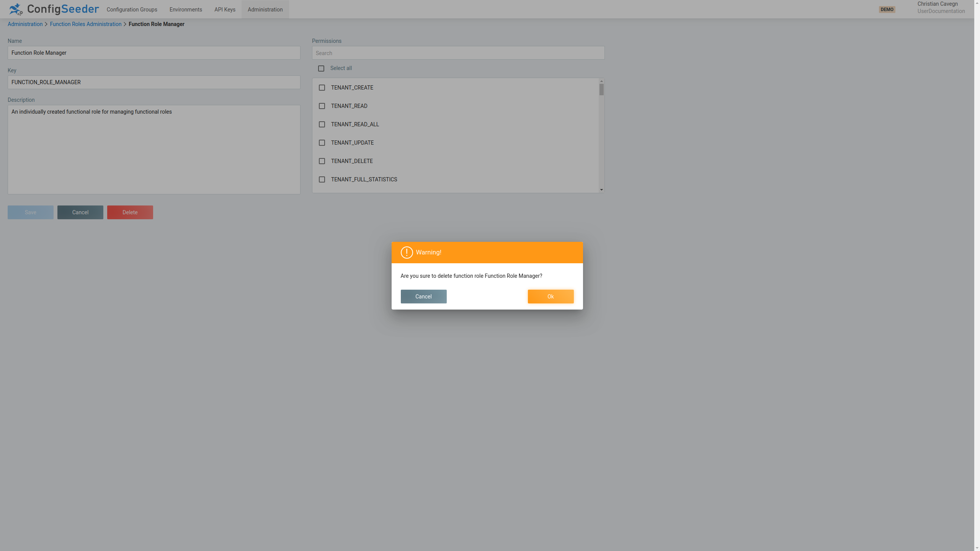
Task: Switch to the Configuration Groups tab
Action: pos(132,9)
